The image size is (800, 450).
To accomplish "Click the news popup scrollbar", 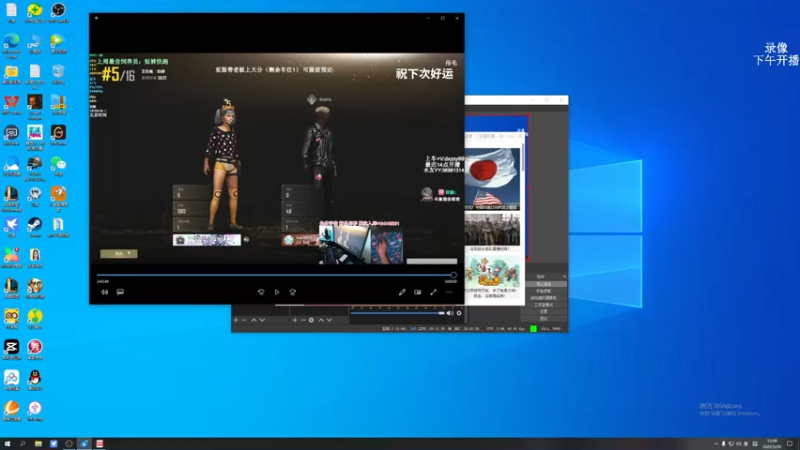I will pyautogui.click(x=522, y=158).
